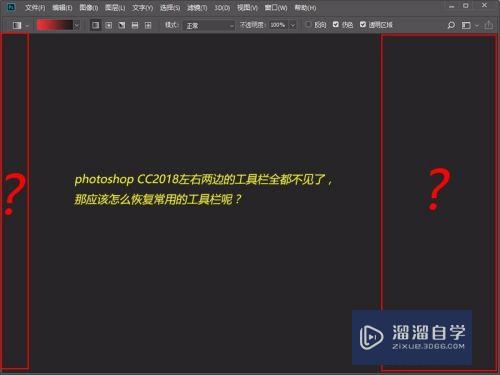Viewport: 500px width, 375px height.
Task: Expand the tool preset picker arrow
Action: click(x=27, y=25)
